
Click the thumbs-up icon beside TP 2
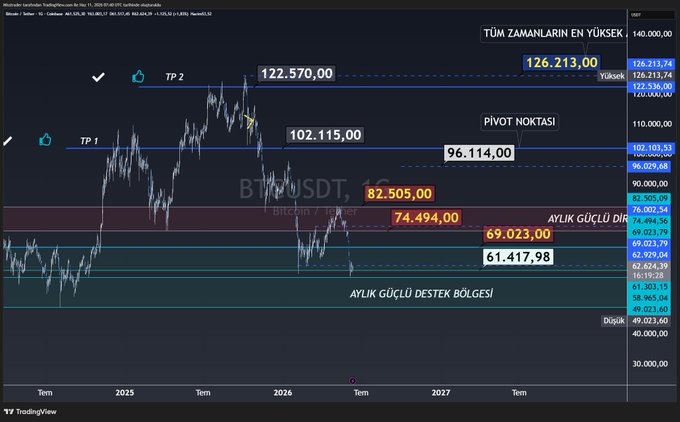pyautogui.click(x=138, y=76)
